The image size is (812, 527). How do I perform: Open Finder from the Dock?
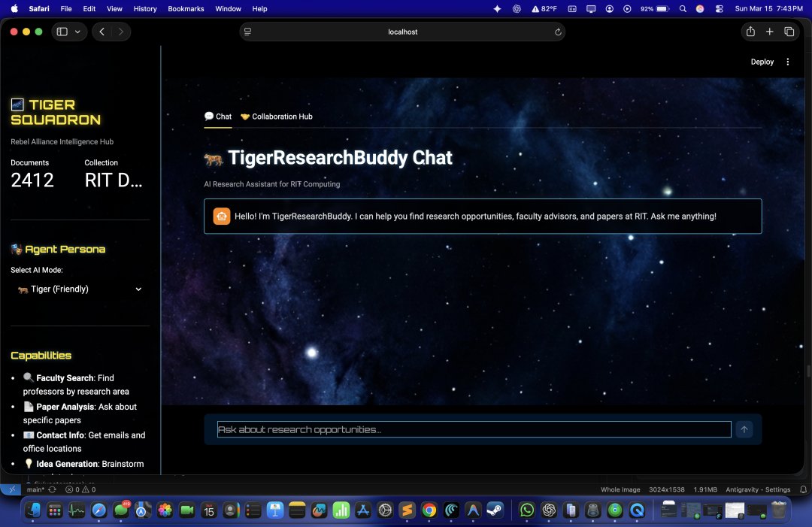coord(33,510)
